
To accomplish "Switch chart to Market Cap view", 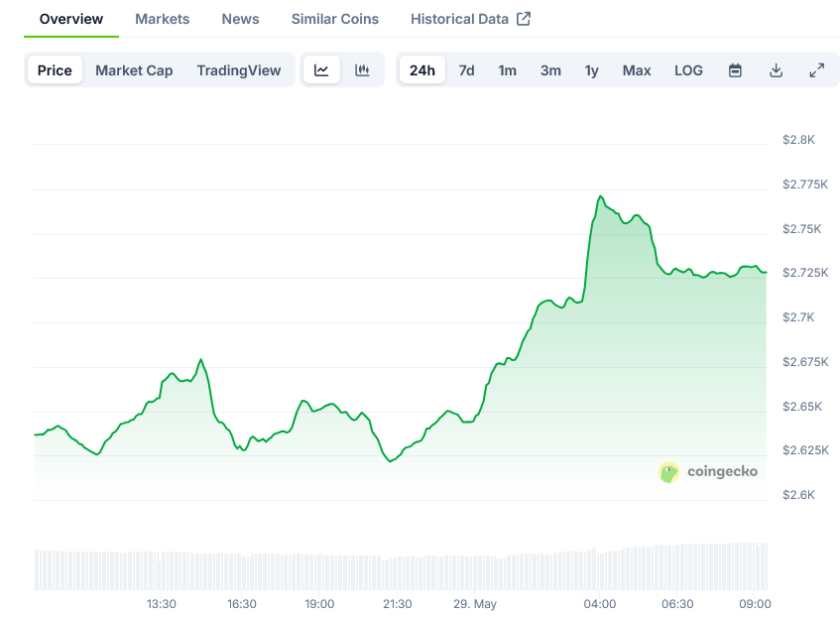I will pos(134,69).
